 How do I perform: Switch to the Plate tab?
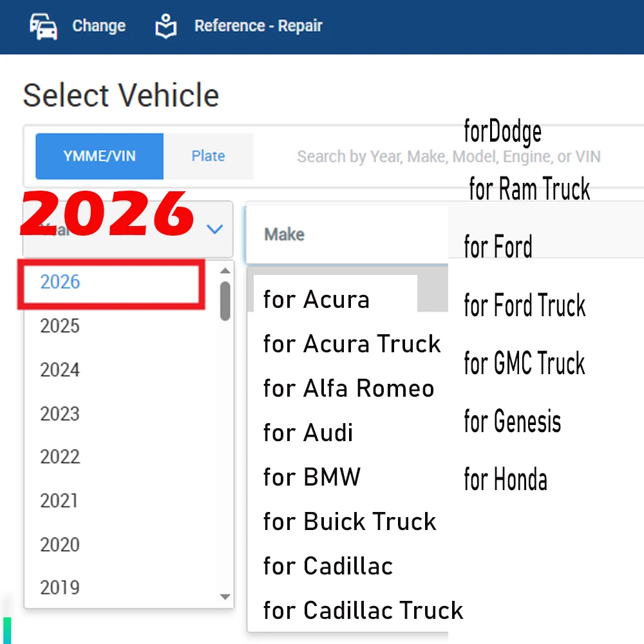pyautogui.click(x=208, y=156)
